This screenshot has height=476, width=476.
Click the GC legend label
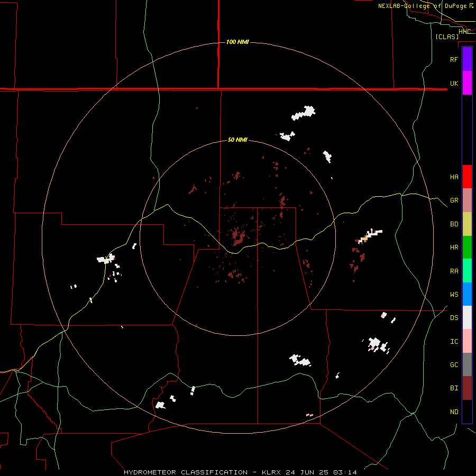click(x=454, y=364)
